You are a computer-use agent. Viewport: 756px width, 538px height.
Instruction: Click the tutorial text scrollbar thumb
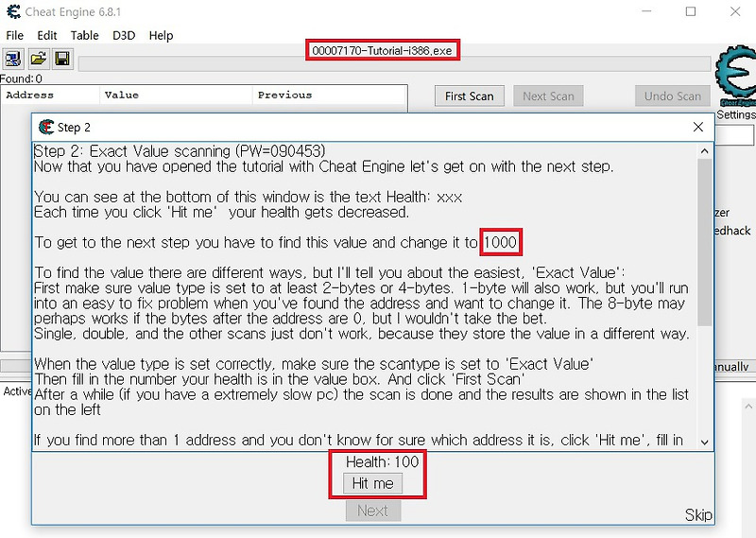coord(704,243)
